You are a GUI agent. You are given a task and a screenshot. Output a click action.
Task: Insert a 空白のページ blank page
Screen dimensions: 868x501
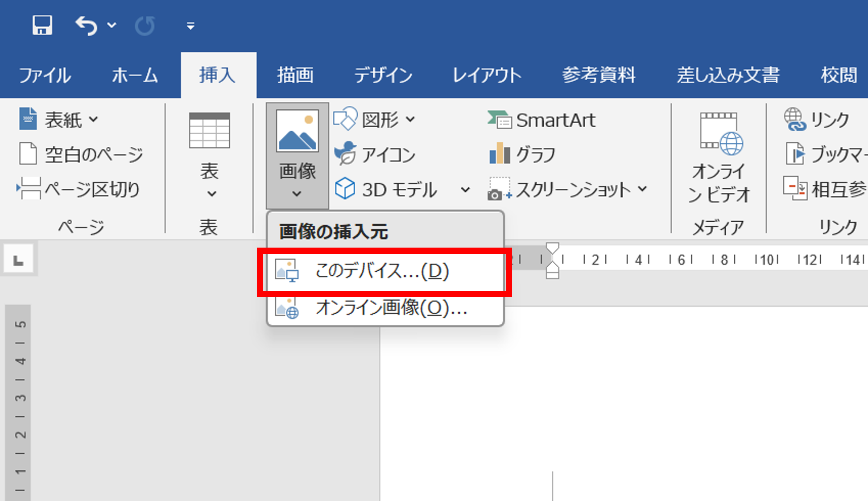point(81,154)
